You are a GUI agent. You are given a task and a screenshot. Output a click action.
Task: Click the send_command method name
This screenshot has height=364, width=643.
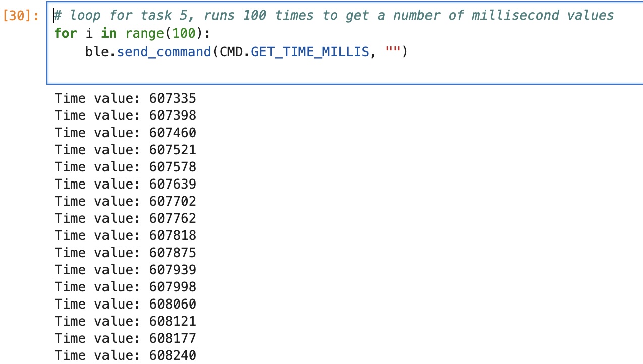pyautogui.click(x=164, y=51)
